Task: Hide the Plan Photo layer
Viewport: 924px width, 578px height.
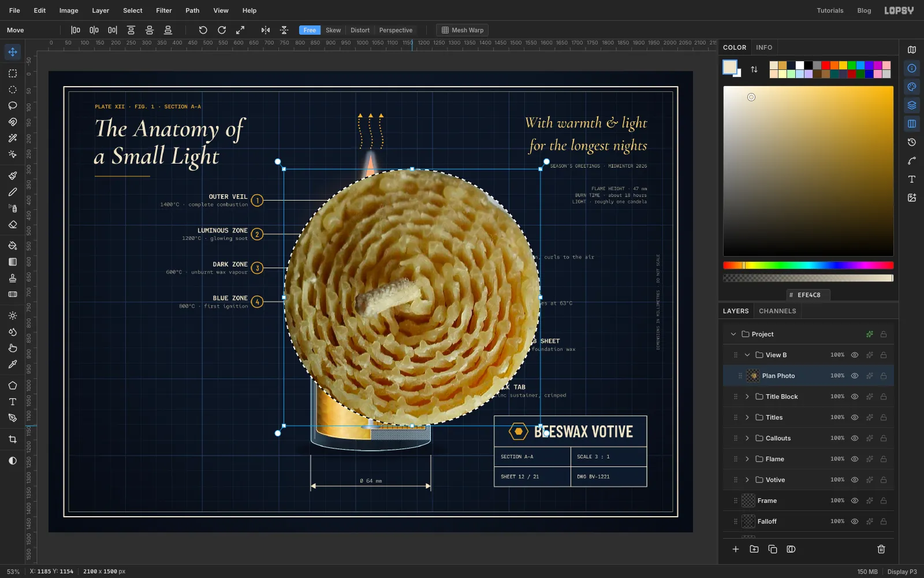Action: tap(855, 376)
